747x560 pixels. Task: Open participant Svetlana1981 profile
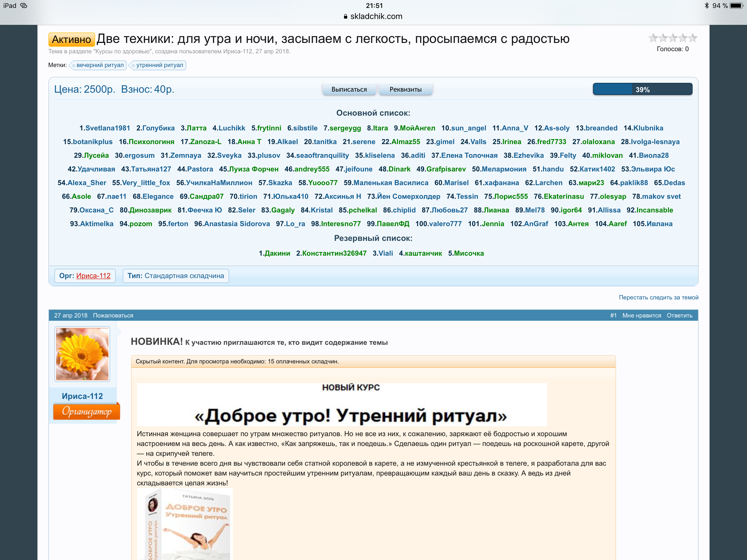[x=107, y=128]
